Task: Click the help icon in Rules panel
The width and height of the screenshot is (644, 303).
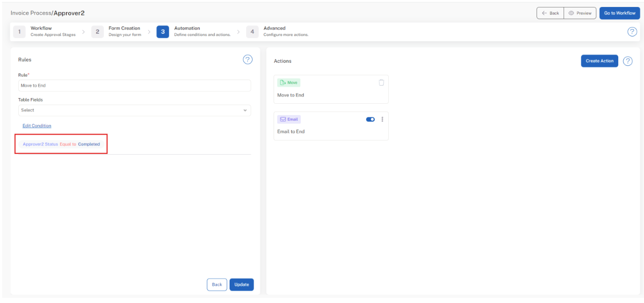Action: (247, 59)
